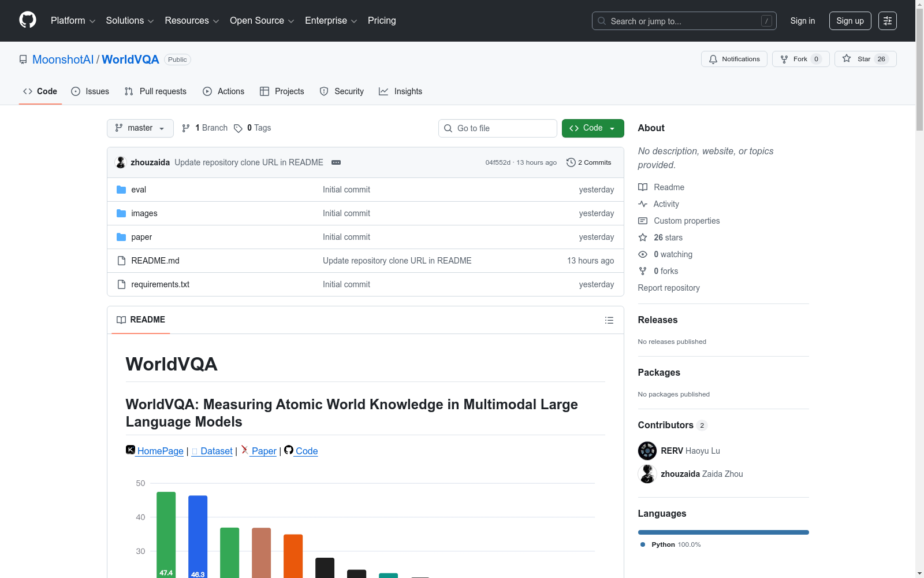Click the 1 Branch link
This screenshot has width=924, height=578.
point(205,128)
